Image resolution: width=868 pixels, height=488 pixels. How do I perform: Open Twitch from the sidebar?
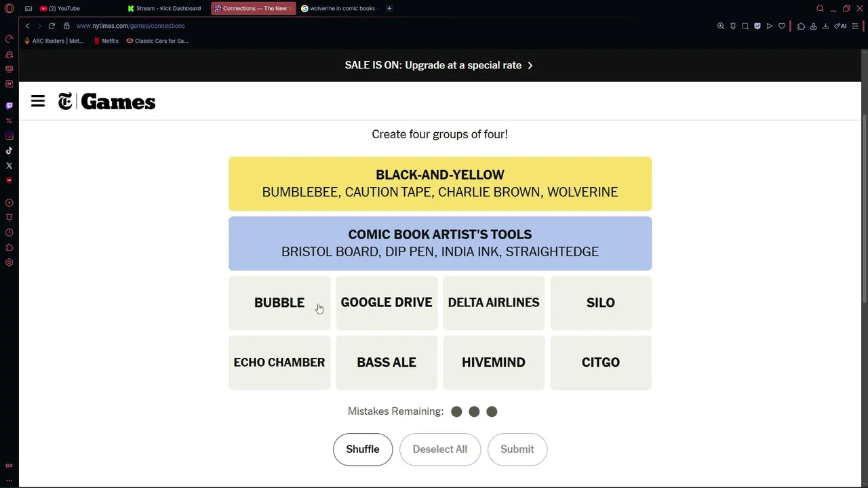9,106
